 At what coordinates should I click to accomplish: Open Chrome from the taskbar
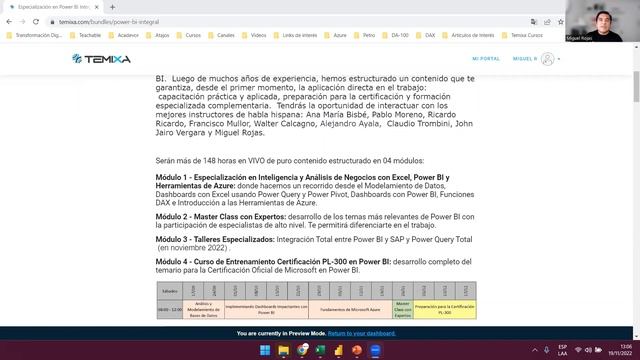(x=302, y=350)
